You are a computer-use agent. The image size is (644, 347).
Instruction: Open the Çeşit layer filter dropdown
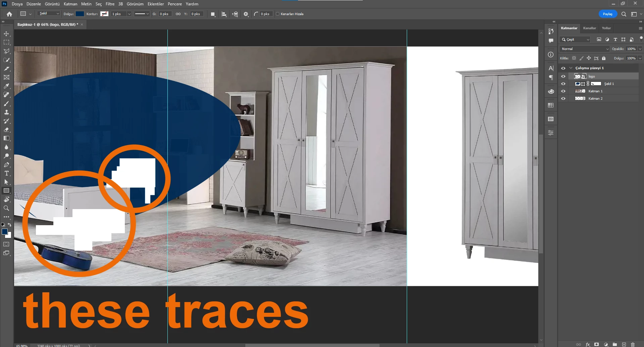click(575, 40)
